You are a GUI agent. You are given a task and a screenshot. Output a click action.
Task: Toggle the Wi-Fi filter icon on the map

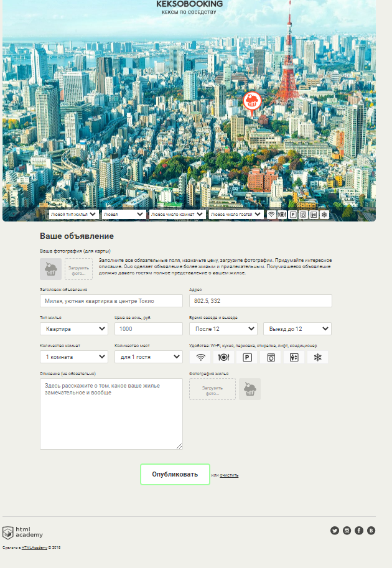(x=271, y=214)
